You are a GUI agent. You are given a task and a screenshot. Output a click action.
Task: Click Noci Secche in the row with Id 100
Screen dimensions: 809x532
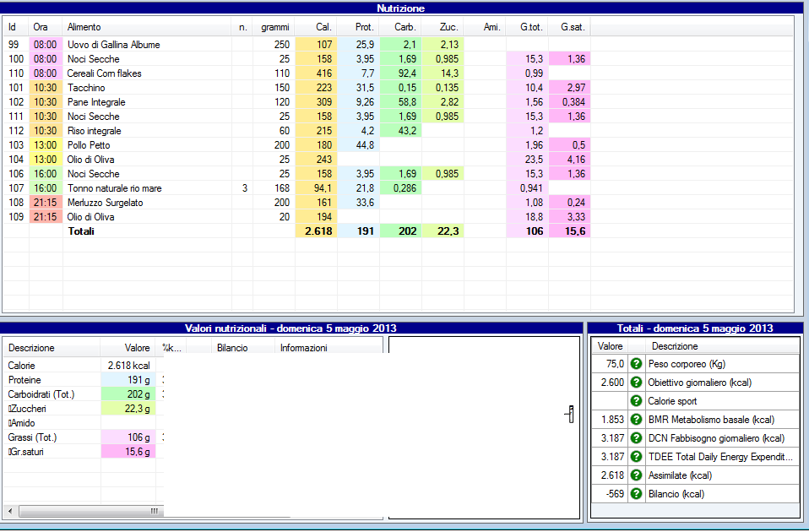pos(94,59)
